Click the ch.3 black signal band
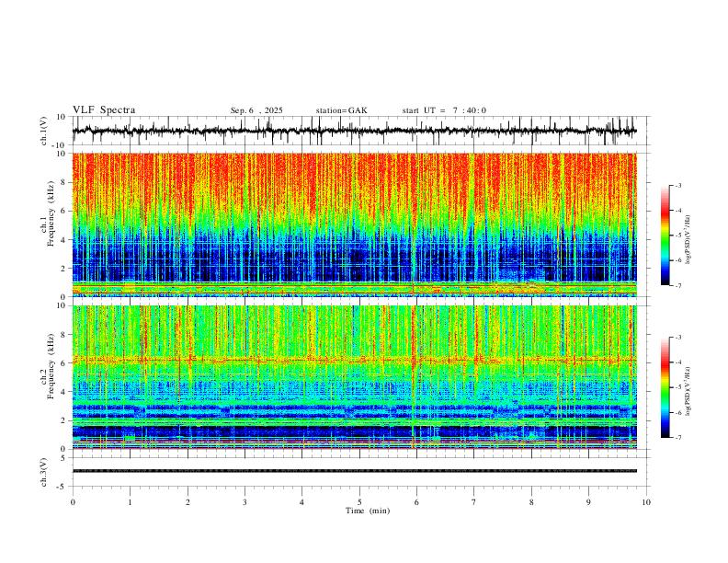Screen dimensions: 728x563 pyautogui.click(x=354, y=471)
